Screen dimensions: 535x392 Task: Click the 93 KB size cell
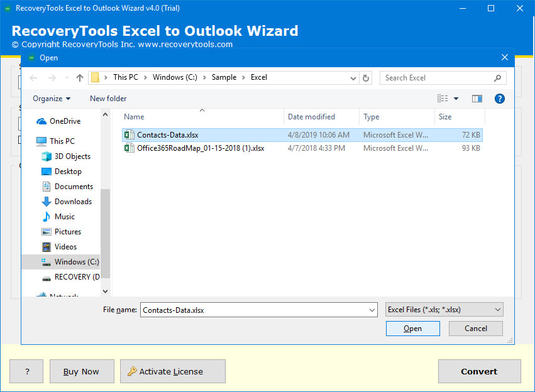[x=471, y=148]
